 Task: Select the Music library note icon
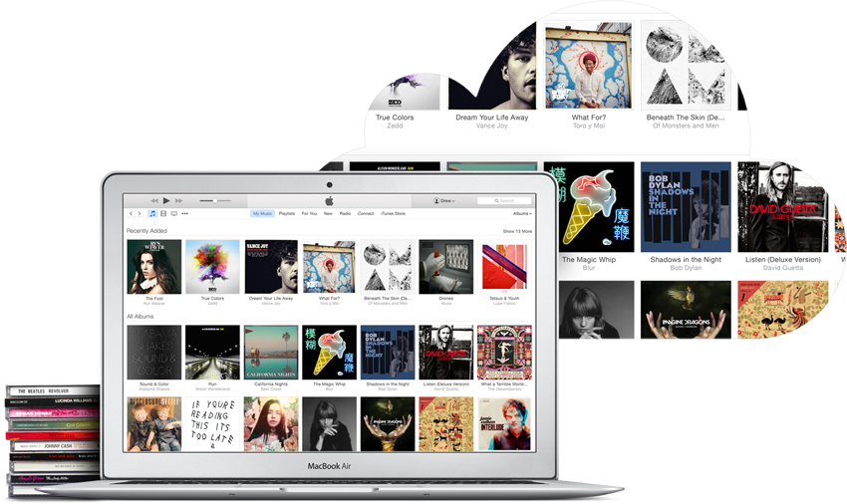click(152, 214)
